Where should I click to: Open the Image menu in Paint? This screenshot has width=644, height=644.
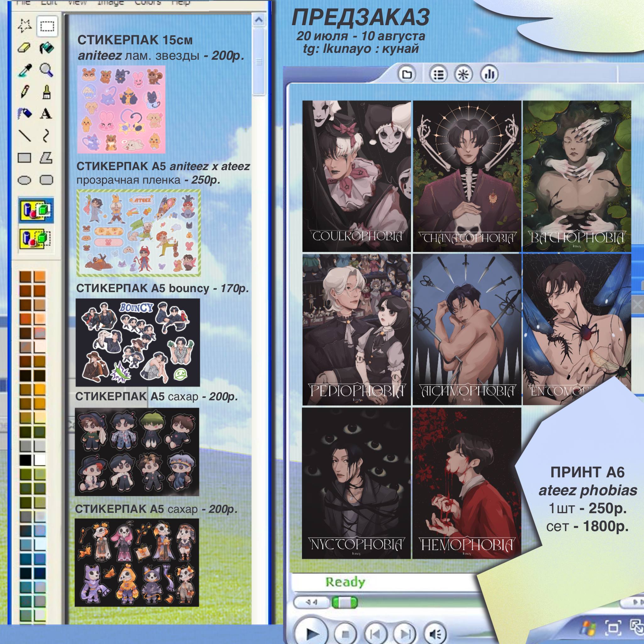(x=111, y=3)
